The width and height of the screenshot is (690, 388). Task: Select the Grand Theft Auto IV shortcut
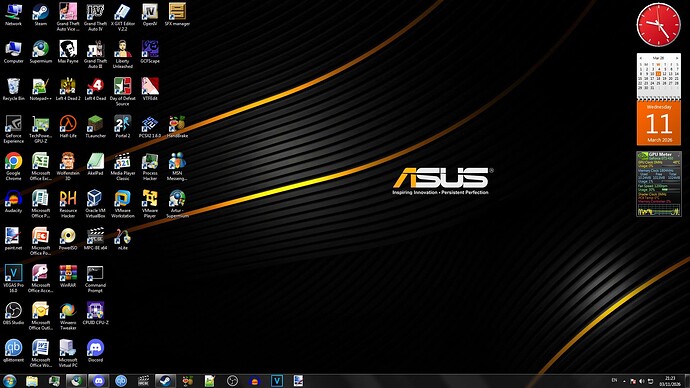[x=95, y=17]
